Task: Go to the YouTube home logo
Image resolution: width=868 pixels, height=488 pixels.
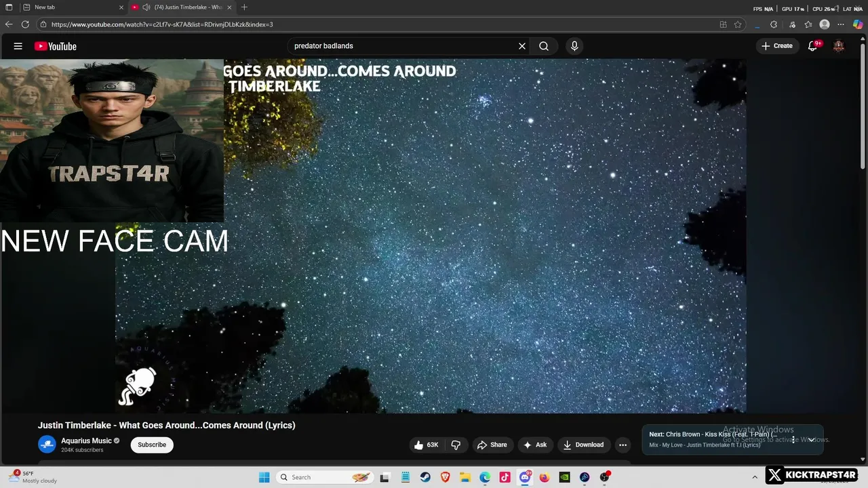Action: click(56, 46)
